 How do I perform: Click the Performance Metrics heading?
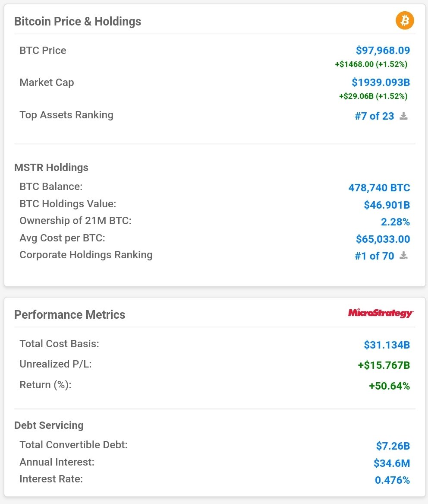click(69, 315)
